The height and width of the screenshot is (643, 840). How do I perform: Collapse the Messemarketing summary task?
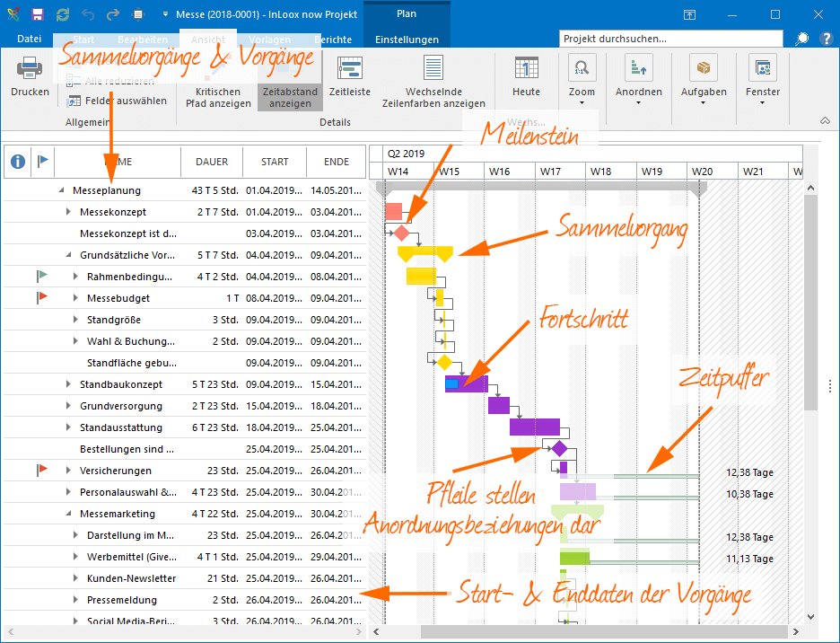68,513
